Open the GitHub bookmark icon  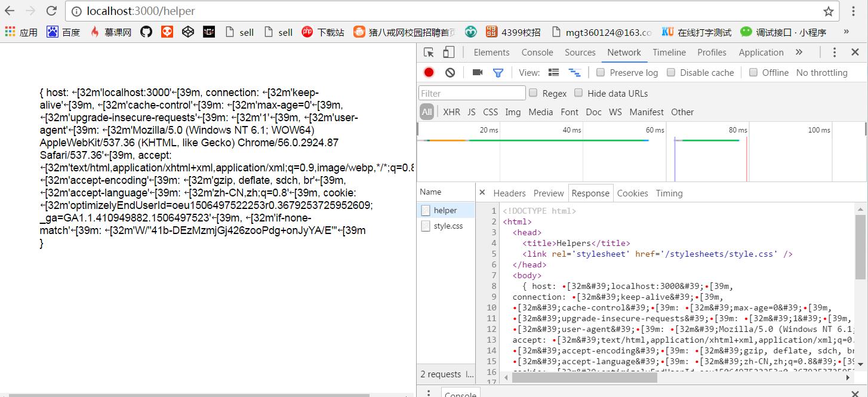click(x=146, y=32)
